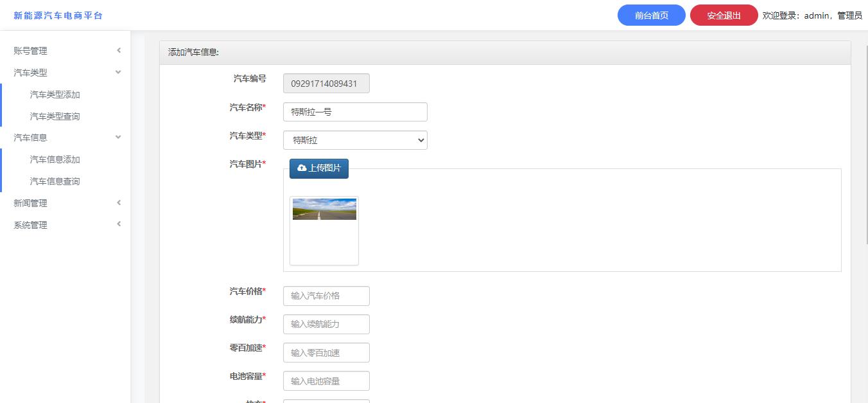Click the 零百加速 input field
Screen dimensions: 868x403
pyautogui.click(x=326, y=352)
